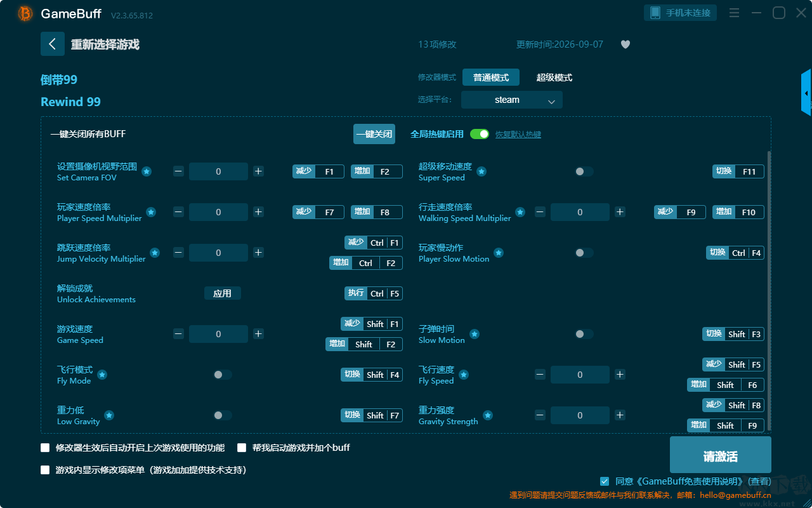Click the 请激活 activate button
The image size is (812, 508).
[721, 456]
